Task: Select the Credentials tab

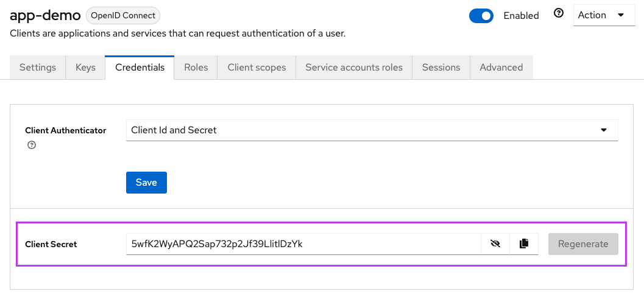Action: pyautogui.click(x=140, y=68)
